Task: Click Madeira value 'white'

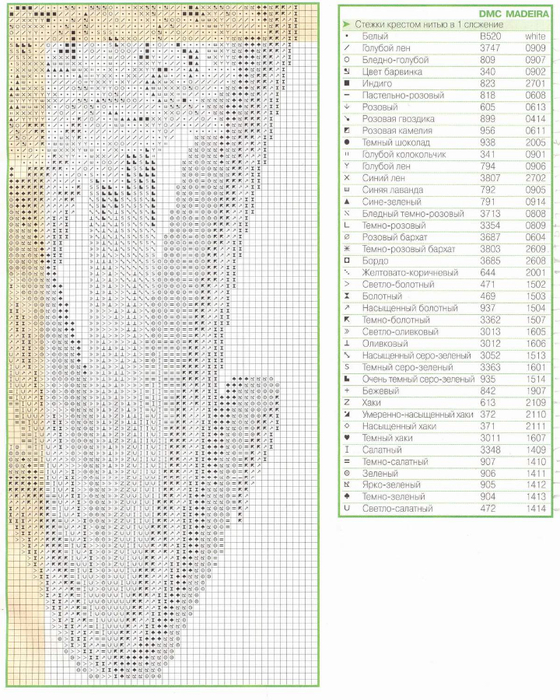Action: click(x=535, y=36)
